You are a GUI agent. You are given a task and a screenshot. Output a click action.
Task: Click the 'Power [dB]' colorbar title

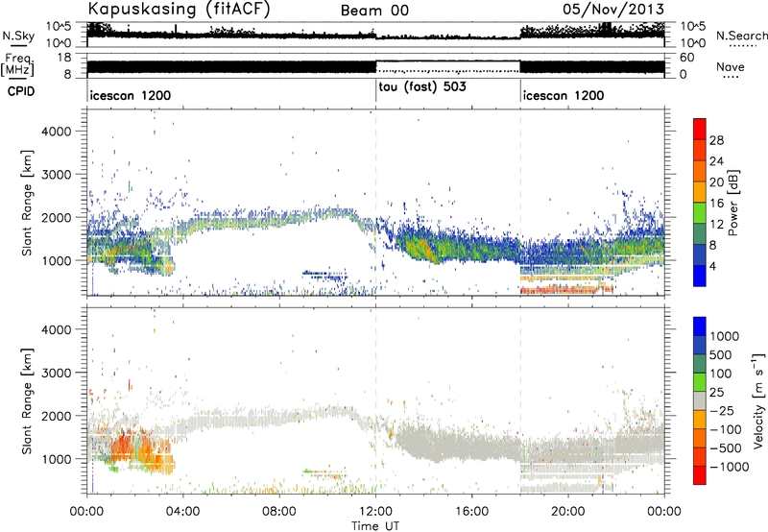click(x=733, y=203)
